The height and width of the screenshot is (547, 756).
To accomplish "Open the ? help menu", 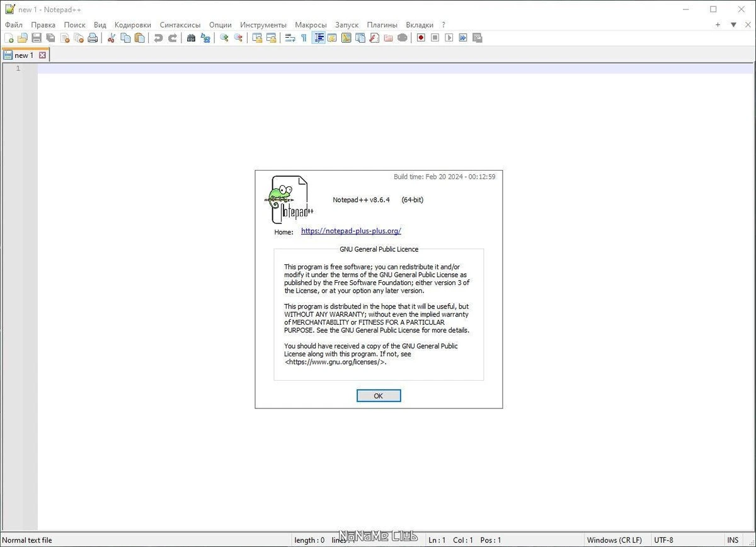I will (444, 25).
